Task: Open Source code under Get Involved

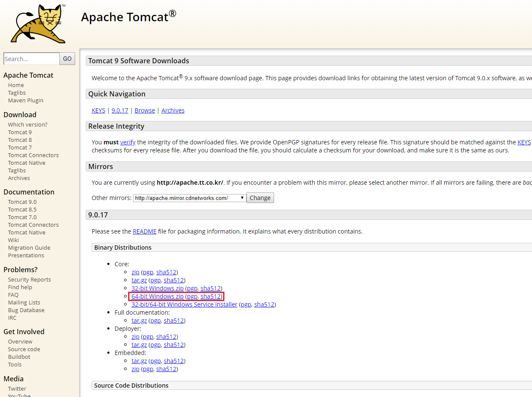Action: coord(24,349)
